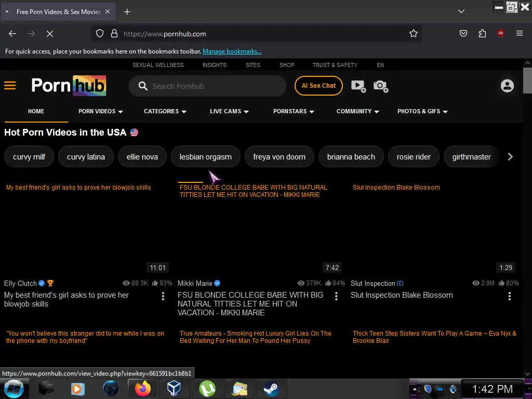Open the Firefox application menu
The width and height of the screenshot is (532, 399).
519,33
